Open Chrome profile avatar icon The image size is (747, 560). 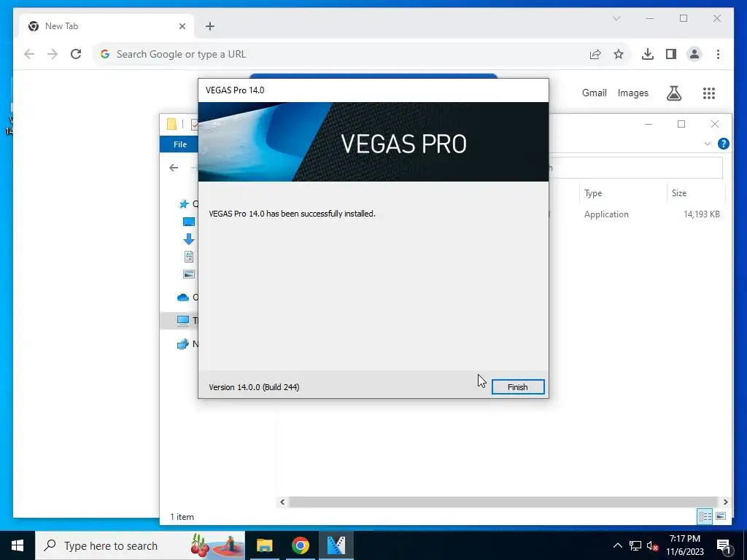(x=694, y=54)
